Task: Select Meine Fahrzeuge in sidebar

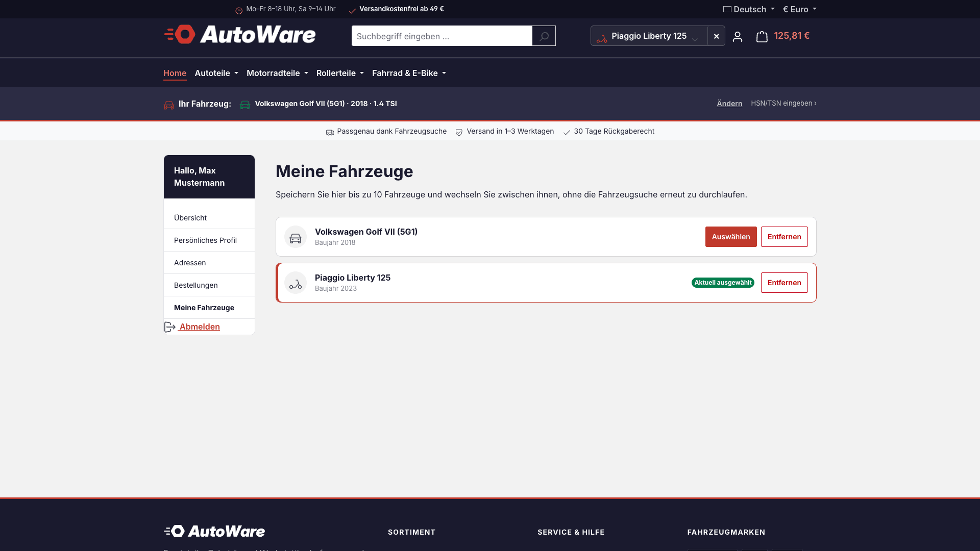Action: tap(209, 308)
